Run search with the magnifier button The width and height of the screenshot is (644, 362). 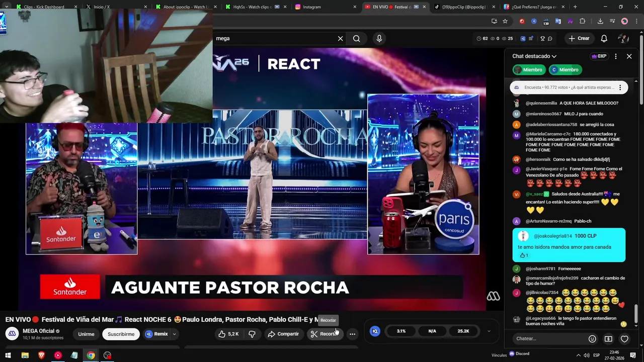coord(356,38)
